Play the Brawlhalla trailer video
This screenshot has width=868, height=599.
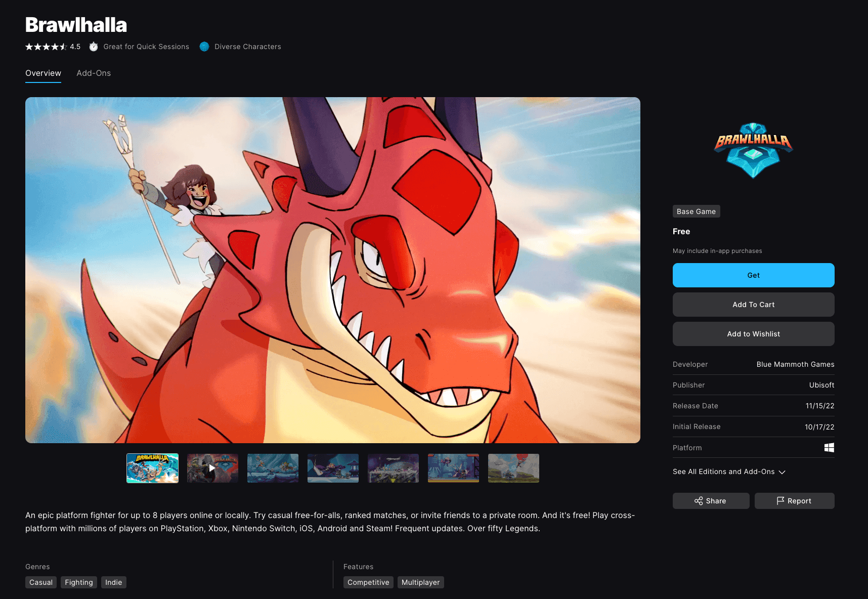[x=212, y=468]
